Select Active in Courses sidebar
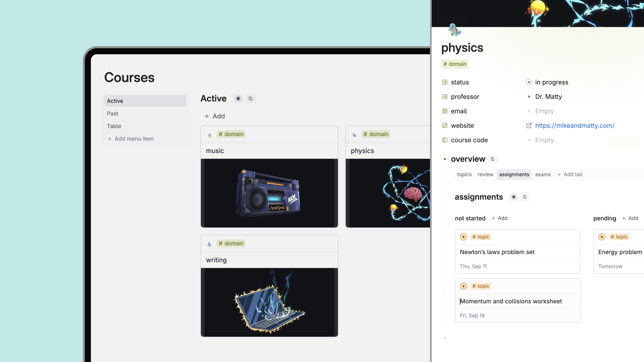644x362 pixels. click(x=145, y=101)
